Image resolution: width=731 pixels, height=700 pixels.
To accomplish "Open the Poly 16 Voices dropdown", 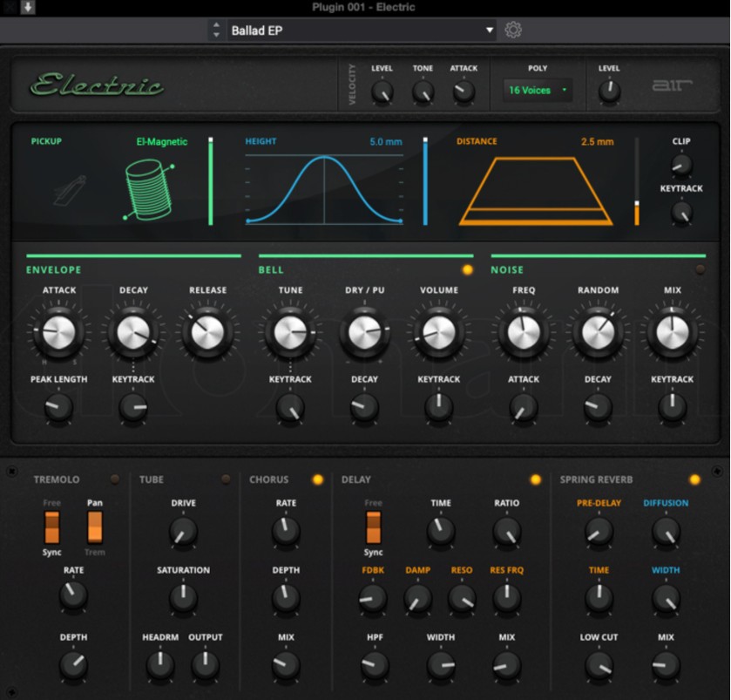I will tap(538, 90).
